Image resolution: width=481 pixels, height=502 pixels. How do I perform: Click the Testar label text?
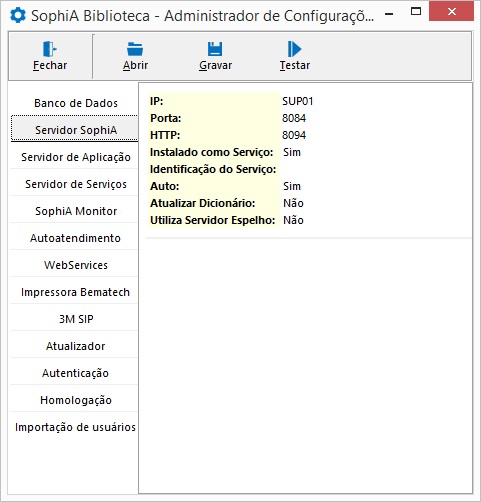295,65
